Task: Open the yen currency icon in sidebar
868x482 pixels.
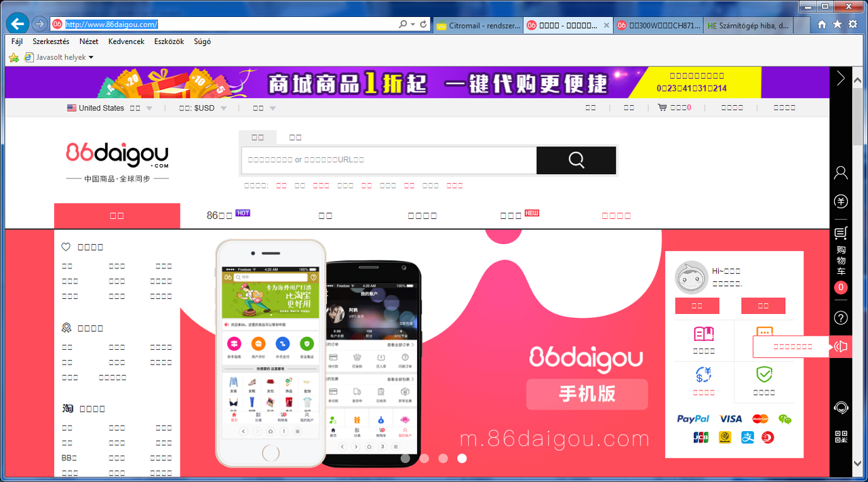Action: click(841, 201)
